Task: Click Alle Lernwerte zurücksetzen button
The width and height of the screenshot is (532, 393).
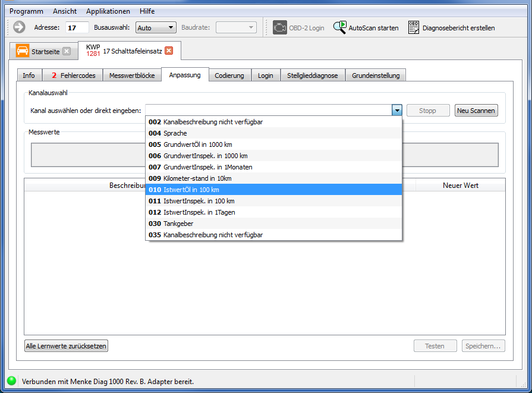Action: [67, 346]
